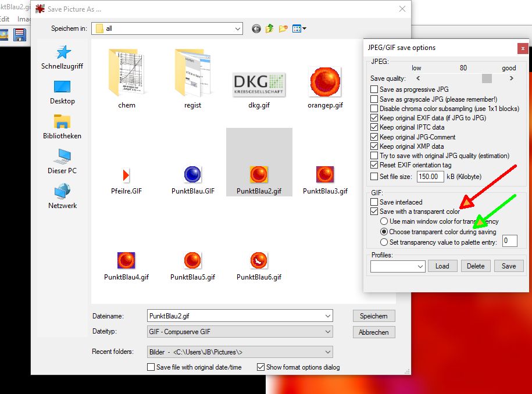Viewport: 532px width, 394px height.
Task: Open the Dateityp dropdown
Action: pyautogui.click(x=240, y=332)
